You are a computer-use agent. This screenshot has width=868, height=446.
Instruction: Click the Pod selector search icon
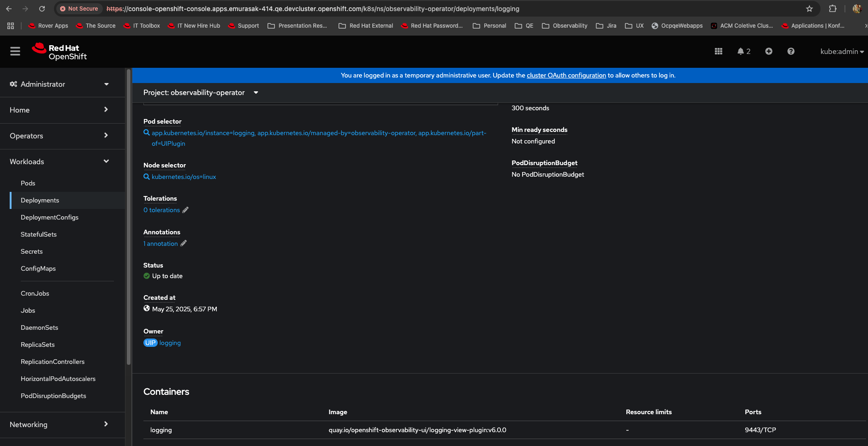tap(147, 132)
